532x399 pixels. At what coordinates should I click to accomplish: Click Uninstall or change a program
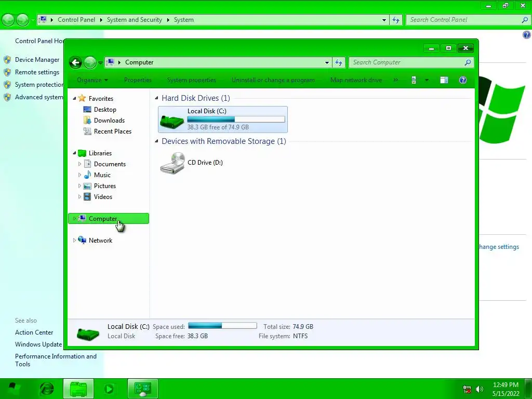click(x=273, y=80)
